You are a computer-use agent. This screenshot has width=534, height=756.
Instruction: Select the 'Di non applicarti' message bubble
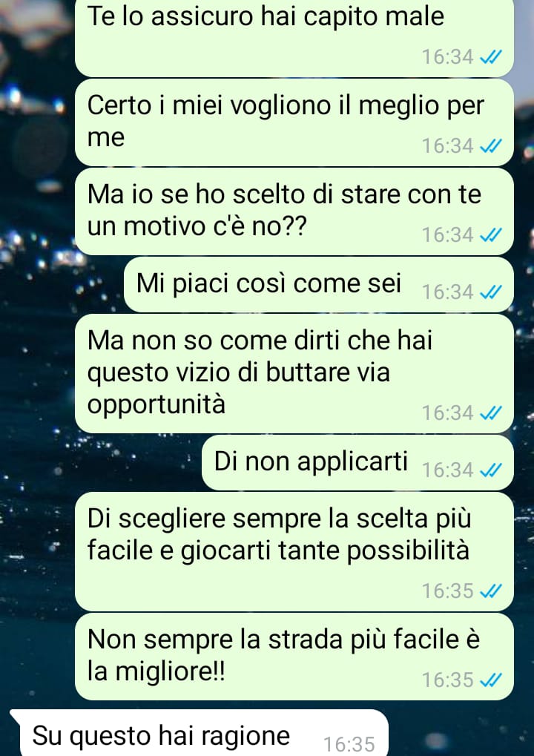[x=357, y=462]
